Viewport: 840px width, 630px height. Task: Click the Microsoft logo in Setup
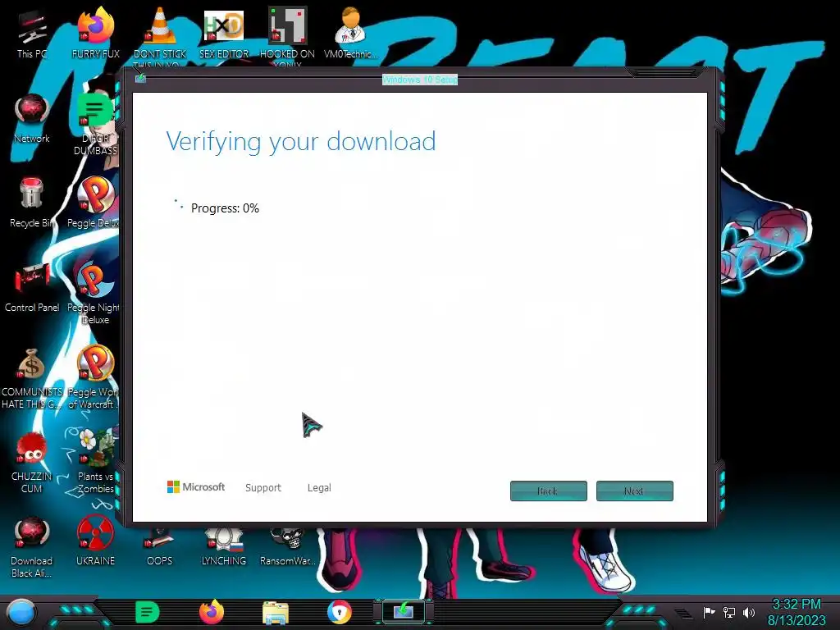coord(196,487)
